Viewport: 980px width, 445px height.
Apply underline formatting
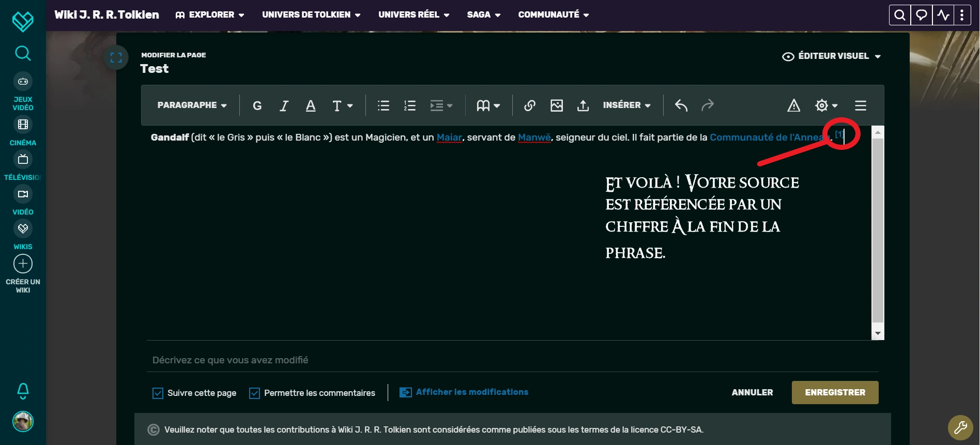311,105
